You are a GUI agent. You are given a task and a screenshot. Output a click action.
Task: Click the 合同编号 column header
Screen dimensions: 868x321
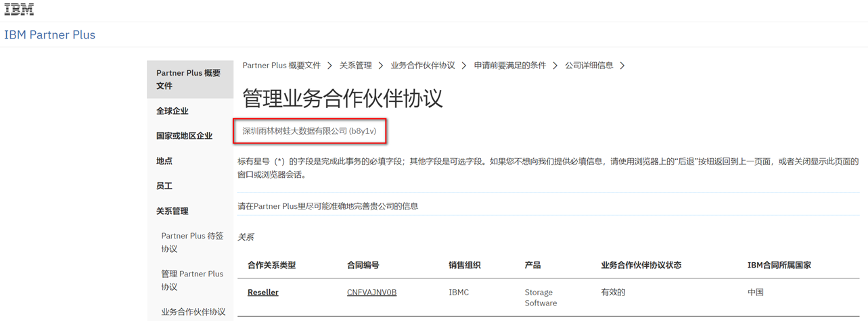pos(363,265)
